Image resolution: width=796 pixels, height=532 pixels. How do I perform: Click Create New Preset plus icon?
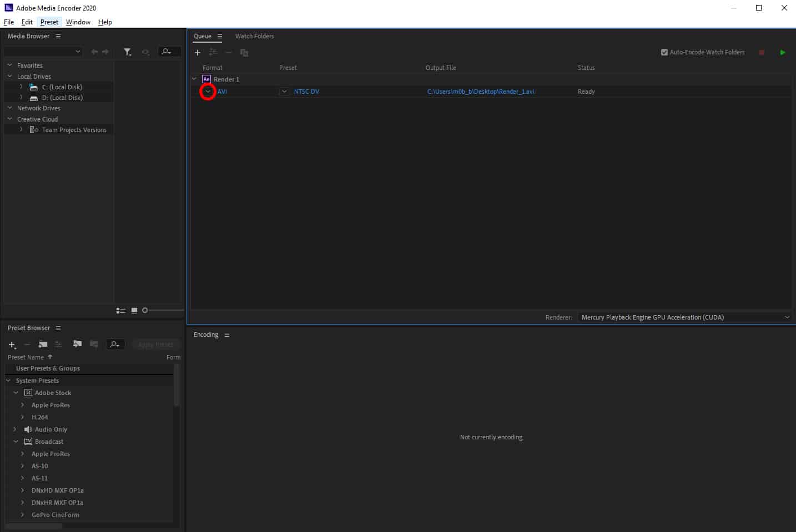(12, 344)
